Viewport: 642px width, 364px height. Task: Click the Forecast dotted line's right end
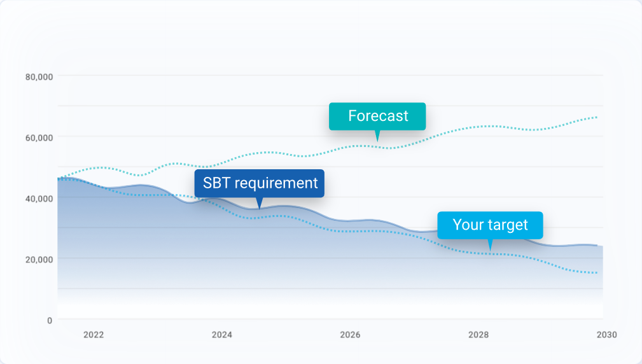(x=596, y=117)
